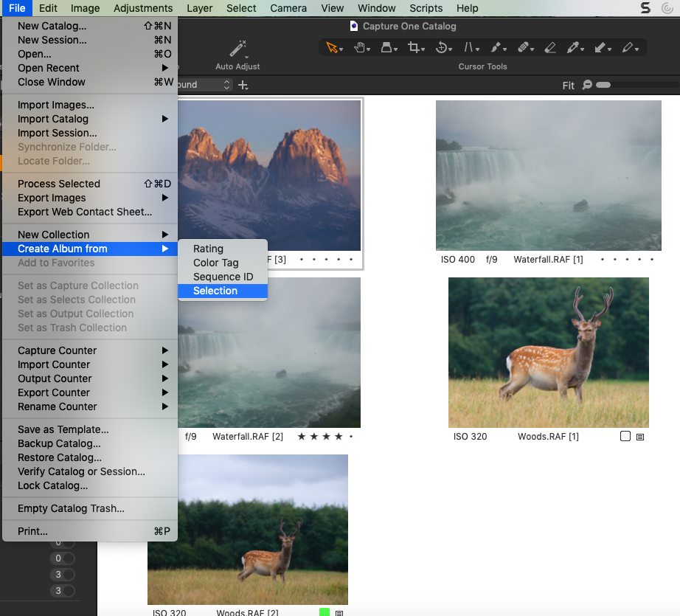Image resolution: width=680 pixels, height=616 pixels.
Task: Choose the Pan hand cursor tool
Action: [x=359, y=47]
